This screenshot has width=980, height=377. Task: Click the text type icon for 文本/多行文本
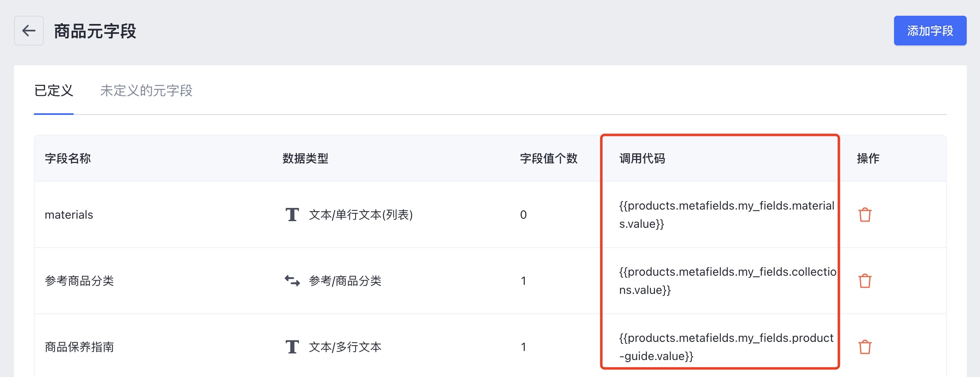(292, 347)
